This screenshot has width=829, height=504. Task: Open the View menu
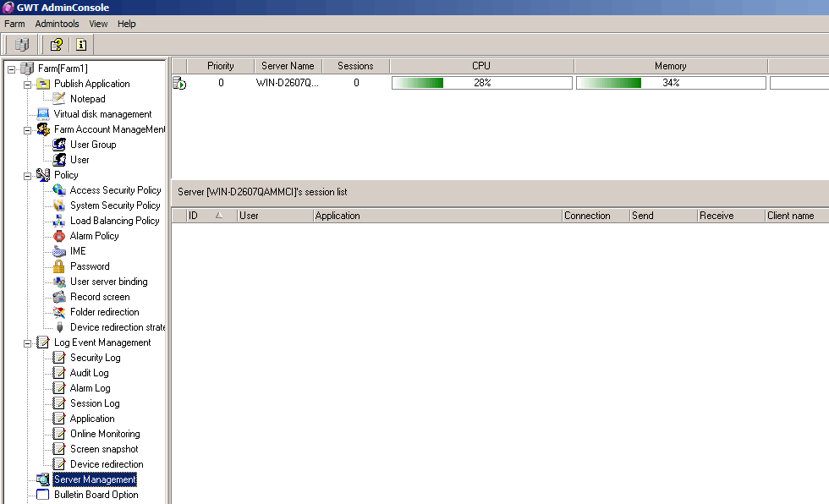click(x=98, y=24)
